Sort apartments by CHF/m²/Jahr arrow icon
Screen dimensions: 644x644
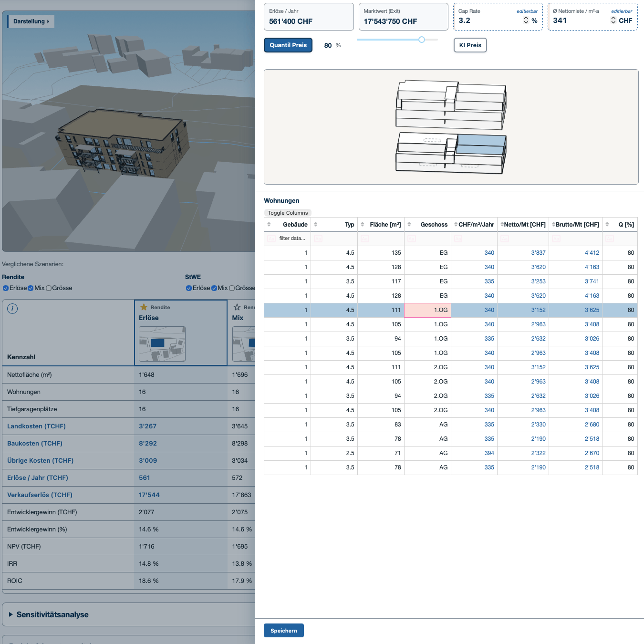click(456, 224)
